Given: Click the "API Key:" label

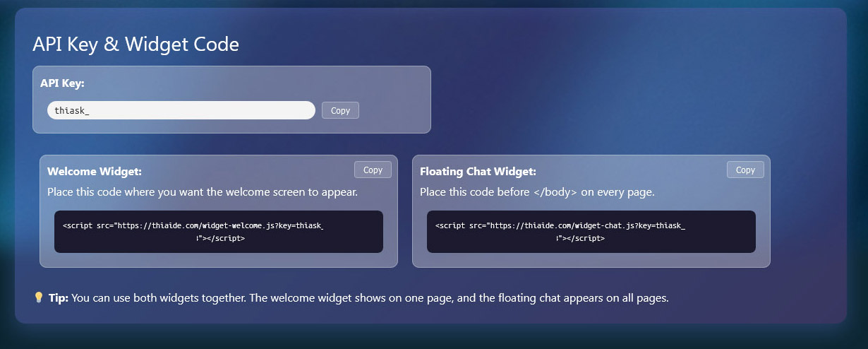Looking at the screenshot, I should tap(62, 83).
